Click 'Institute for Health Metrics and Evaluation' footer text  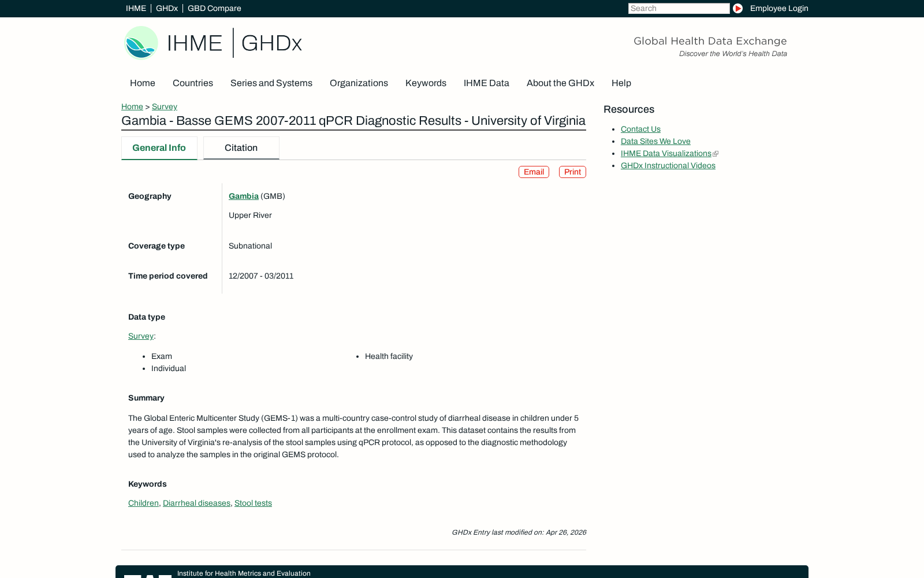pos(244,573)
